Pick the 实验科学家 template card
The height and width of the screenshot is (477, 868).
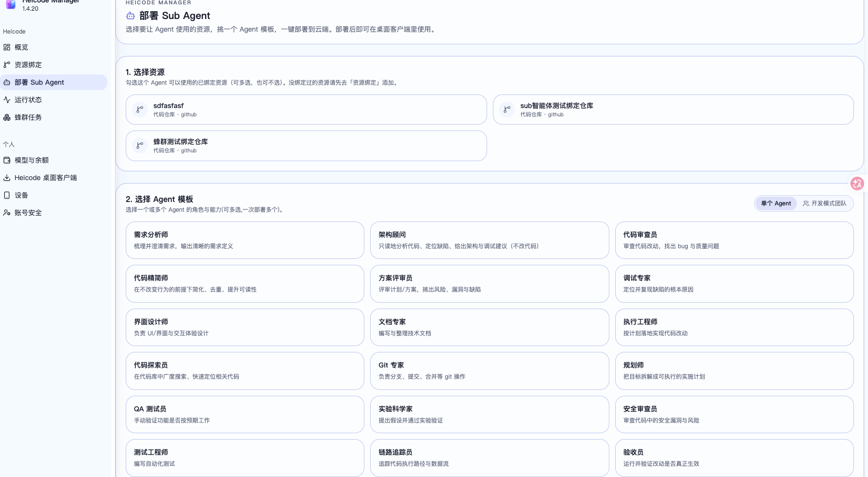point(490,415)
